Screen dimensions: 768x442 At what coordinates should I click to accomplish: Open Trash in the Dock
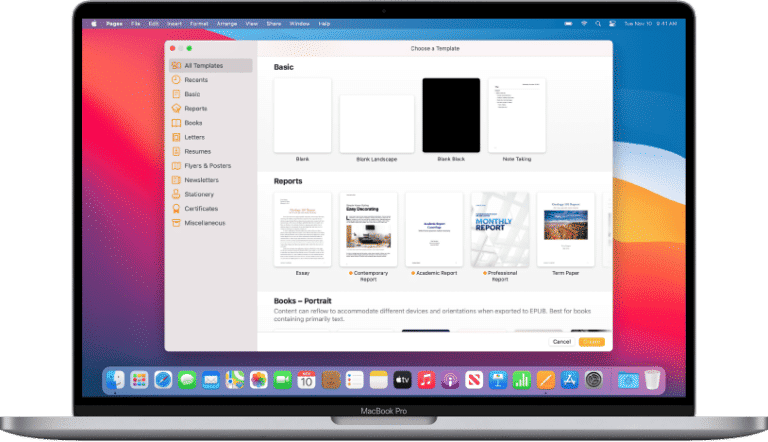point(652,380)
